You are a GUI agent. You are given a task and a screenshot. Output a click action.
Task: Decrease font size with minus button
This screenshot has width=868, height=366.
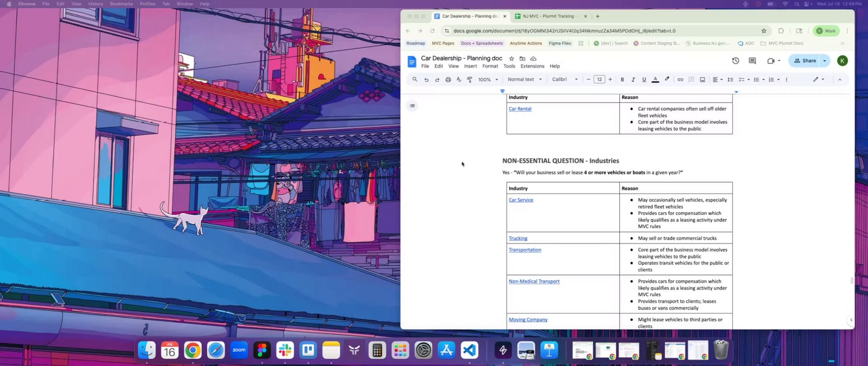[x=588, y=79]
